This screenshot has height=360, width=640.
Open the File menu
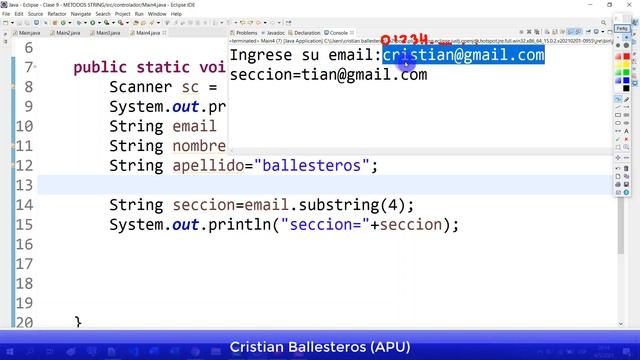point(6,14)
